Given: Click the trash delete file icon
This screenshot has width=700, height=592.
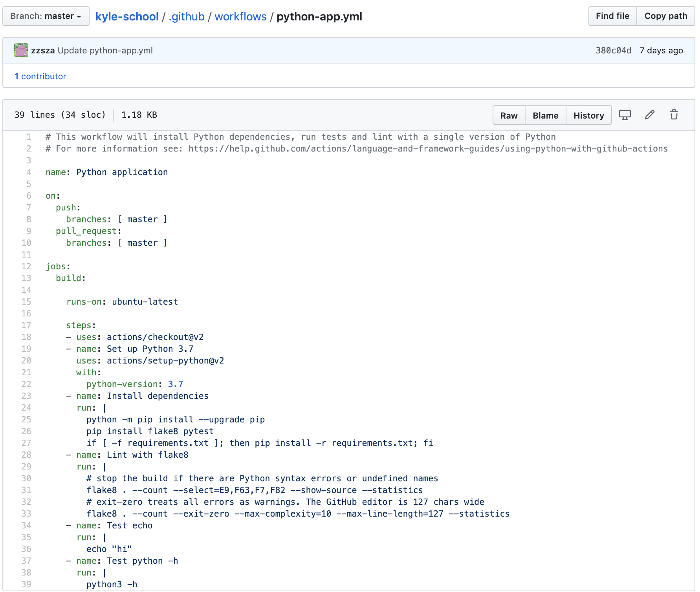Looking at the screenshot, I should point(674,115).
